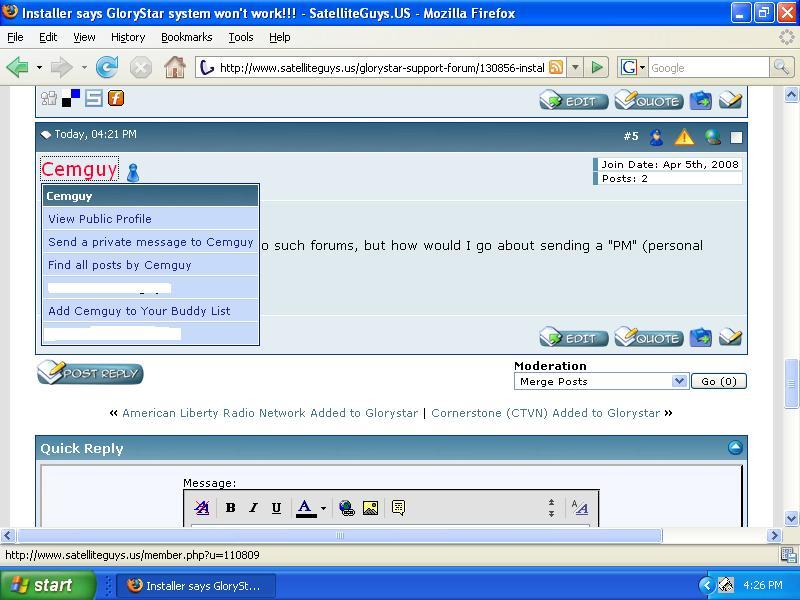Click the yellow warning icon on post #5
The width and height of the screenshot is (800, 600).
tap(684, 137)
